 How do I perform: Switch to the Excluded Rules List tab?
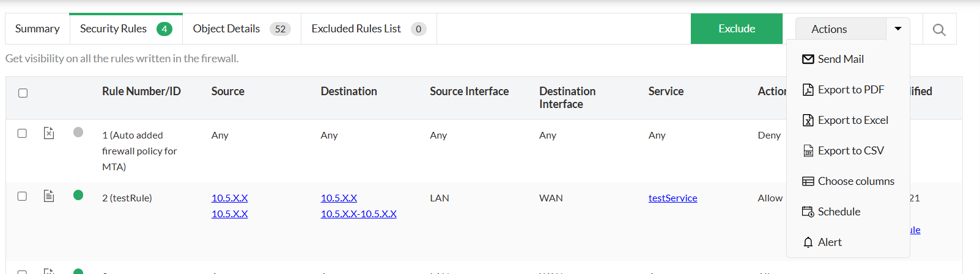(369, 29)
